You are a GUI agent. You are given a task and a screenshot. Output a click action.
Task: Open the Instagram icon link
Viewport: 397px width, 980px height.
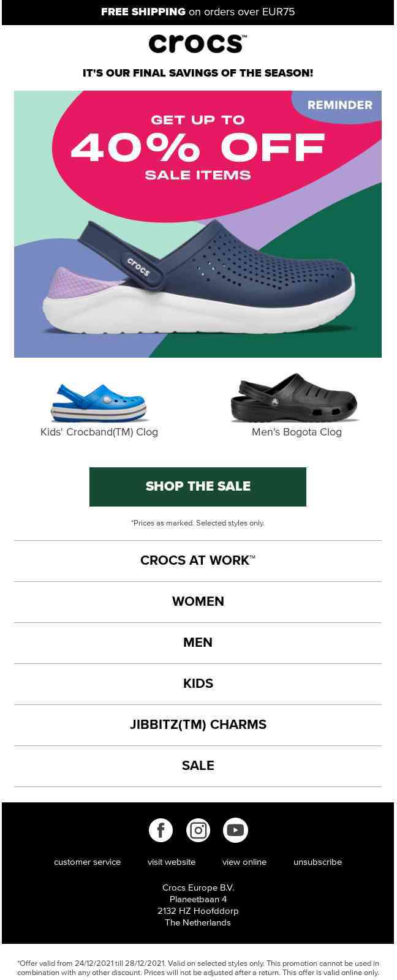click(198, 830)
